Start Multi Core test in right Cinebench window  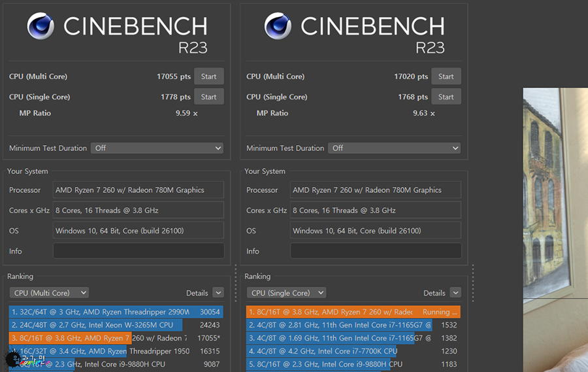tap(446, 76)
